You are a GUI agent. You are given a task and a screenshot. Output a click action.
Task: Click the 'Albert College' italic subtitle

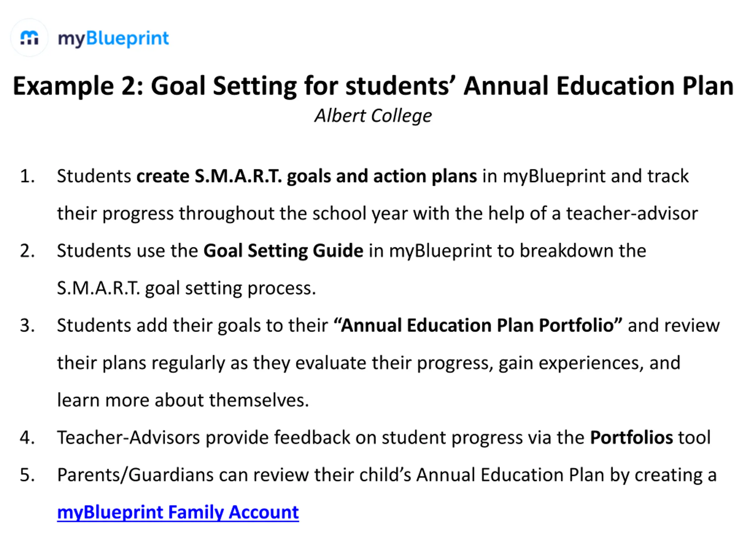[x=373, y=116]
